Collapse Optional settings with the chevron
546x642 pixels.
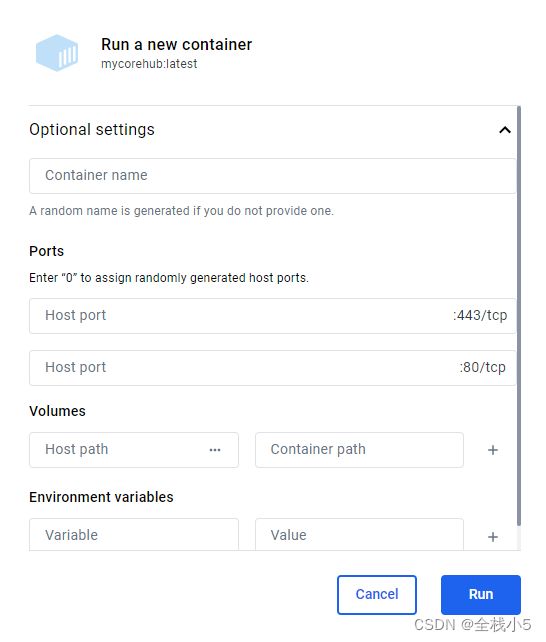(x=505, y=130)
